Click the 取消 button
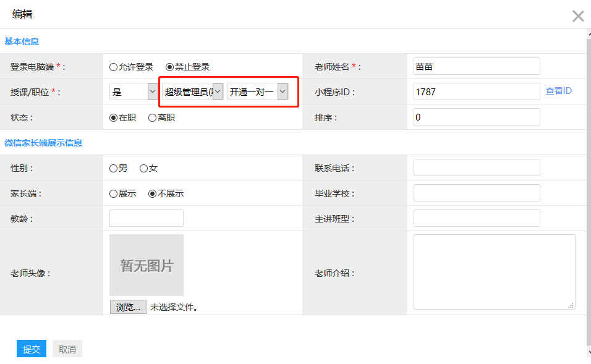Viewport: 591px width, 364px height. [x=67, y=349]
